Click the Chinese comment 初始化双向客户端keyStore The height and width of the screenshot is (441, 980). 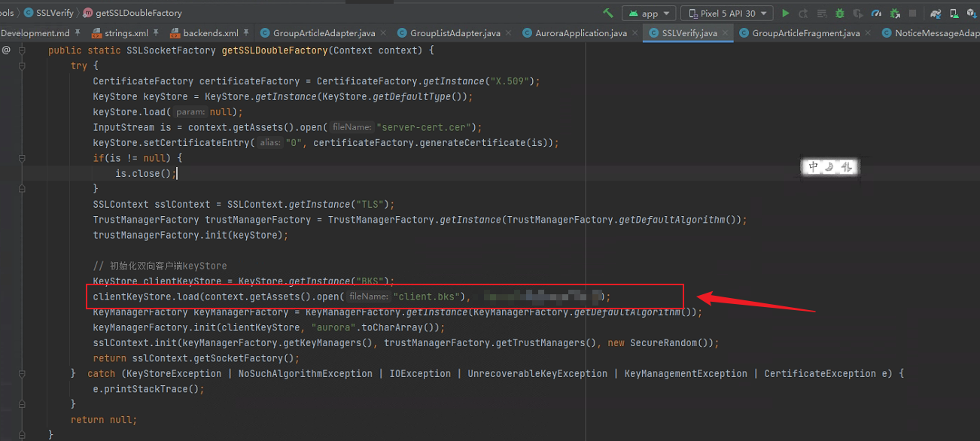[x=160, y=266]
